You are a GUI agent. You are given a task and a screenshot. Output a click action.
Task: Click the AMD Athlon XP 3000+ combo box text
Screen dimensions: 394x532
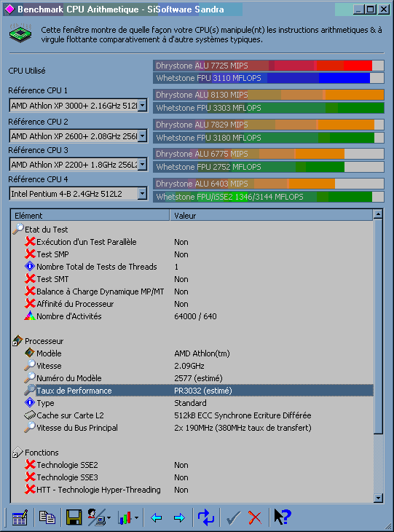click(74, 106)
